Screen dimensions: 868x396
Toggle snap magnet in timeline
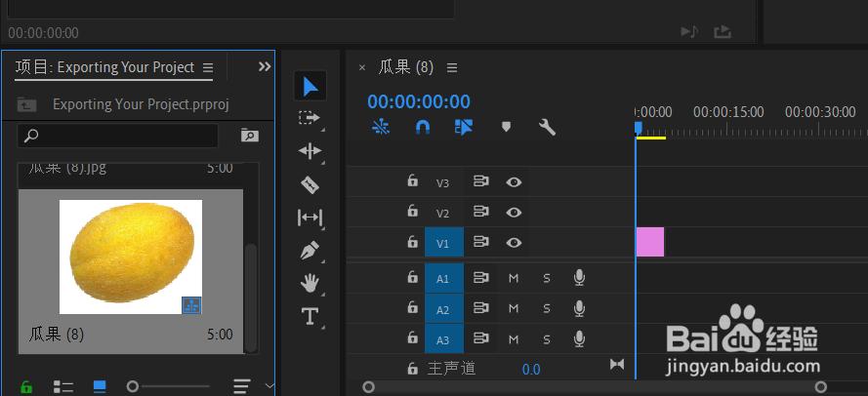(x=422, y=127)
